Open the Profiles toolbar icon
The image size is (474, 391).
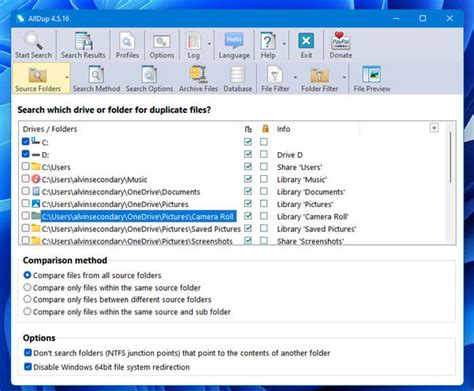tap(127, 41)
